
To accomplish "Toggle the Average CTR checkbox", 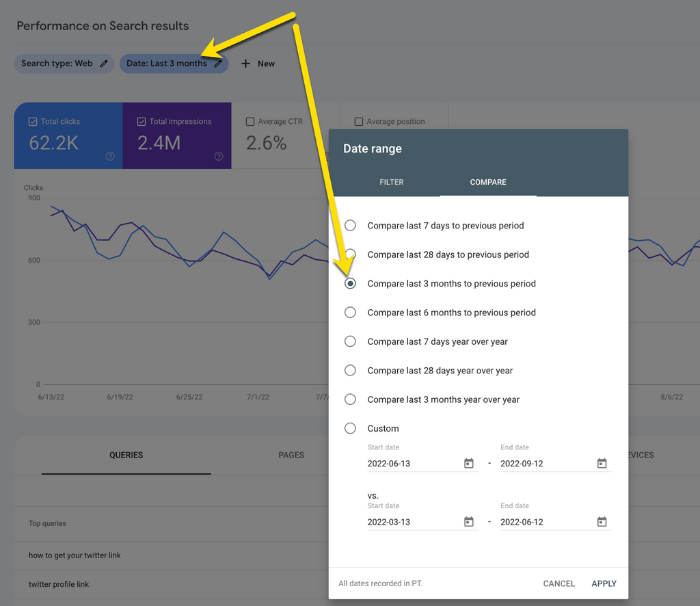I will tap(250, 122).
